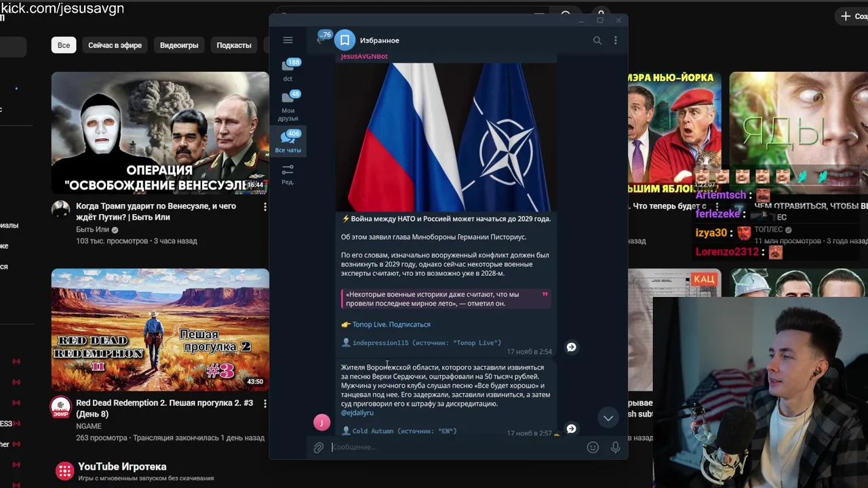Open the NGAME channel name

(x=89, y=426)
